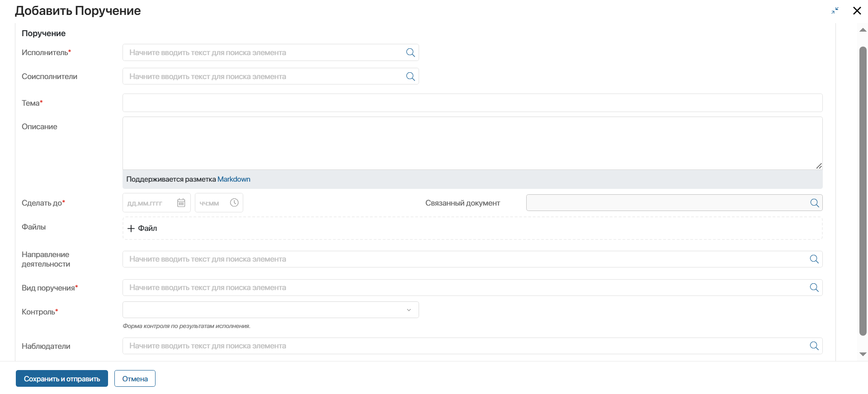This screenshot has width=868, height=394.
Task: Click the Отмена button
Action: point(135,379)
